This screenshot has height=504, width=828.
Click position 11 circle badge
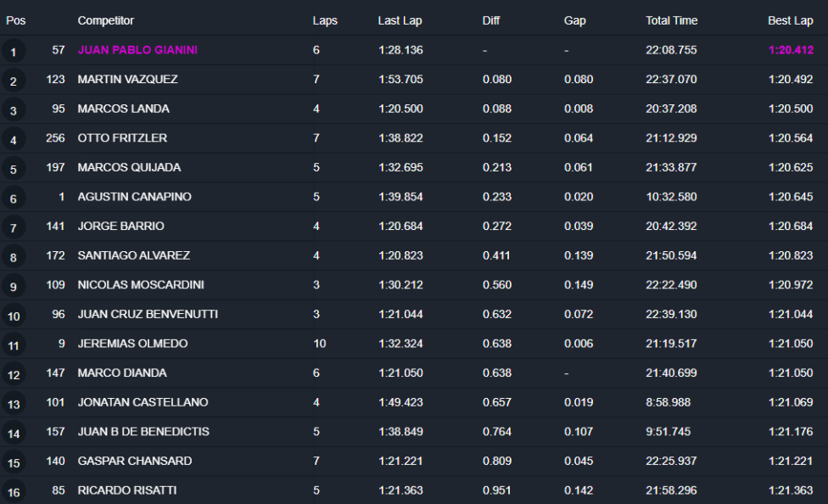(14, 346)
